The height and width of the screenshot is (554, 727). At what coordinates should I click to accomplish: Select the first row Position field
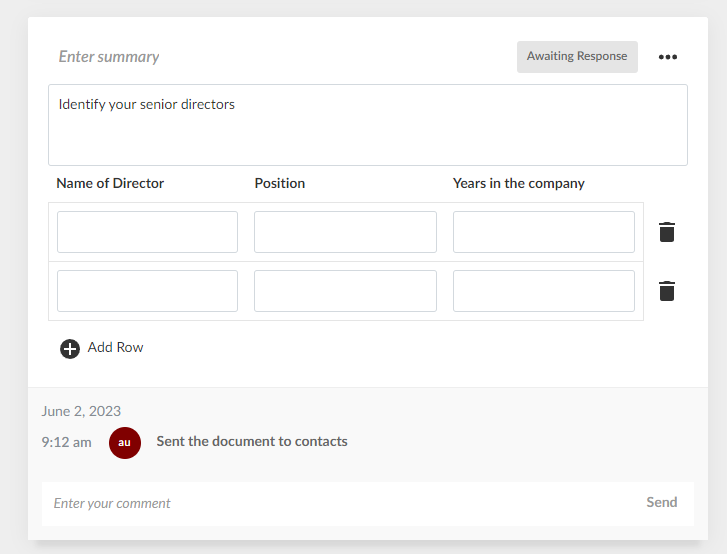pyautogui.click(x=345, y=232)
